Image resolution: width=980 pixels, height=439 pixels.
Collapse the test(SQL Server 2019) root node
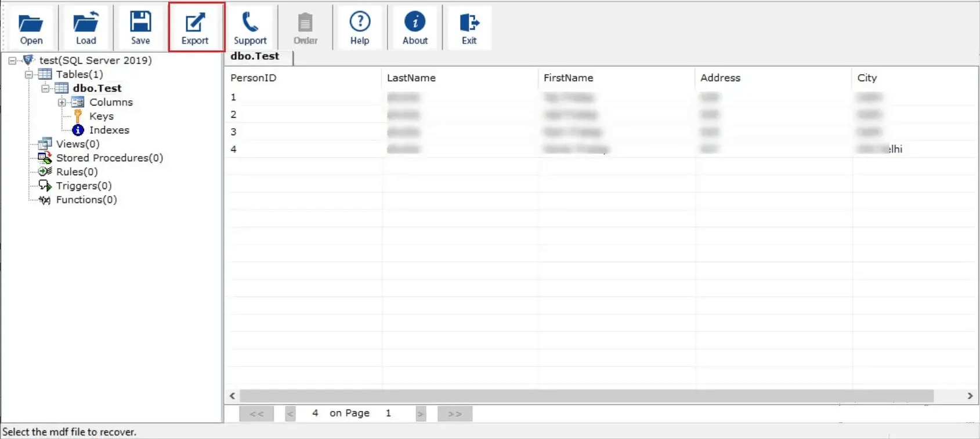(12, 60)
